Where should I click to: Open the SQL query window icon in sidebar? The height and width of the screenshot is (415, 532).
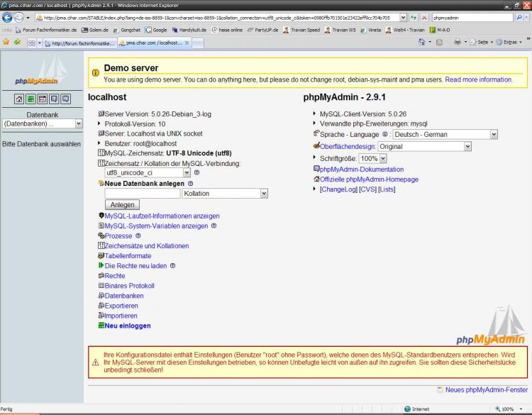(x=43, y=99)
